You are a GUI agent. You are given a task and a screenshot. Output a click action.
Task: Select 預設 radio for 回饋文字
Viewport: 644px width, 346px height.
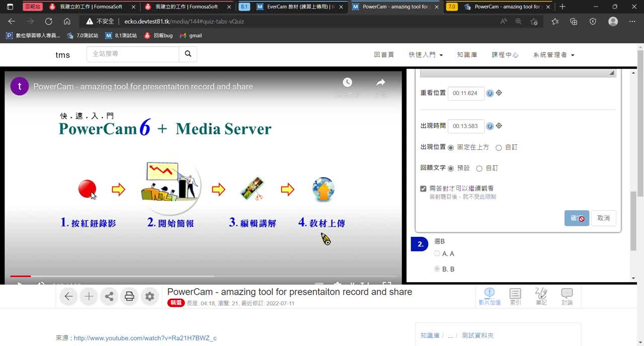click(451, 168)
